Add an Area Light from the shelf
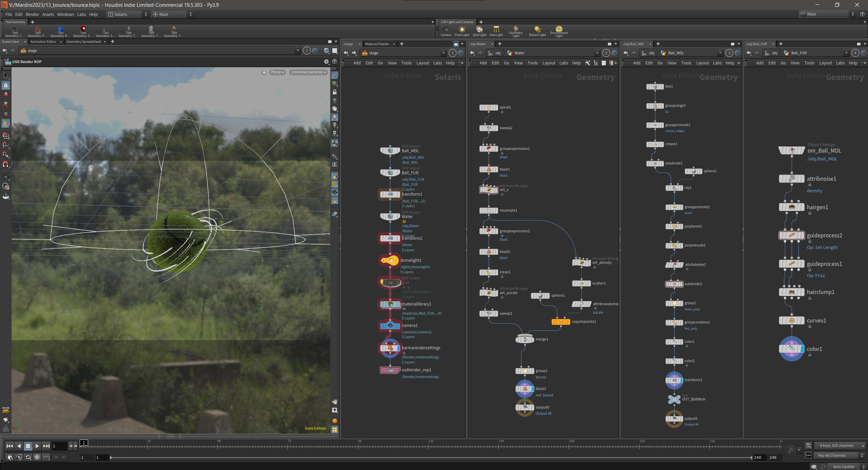The height and width of the screenshot is (470, 868). tap(496, 31)
